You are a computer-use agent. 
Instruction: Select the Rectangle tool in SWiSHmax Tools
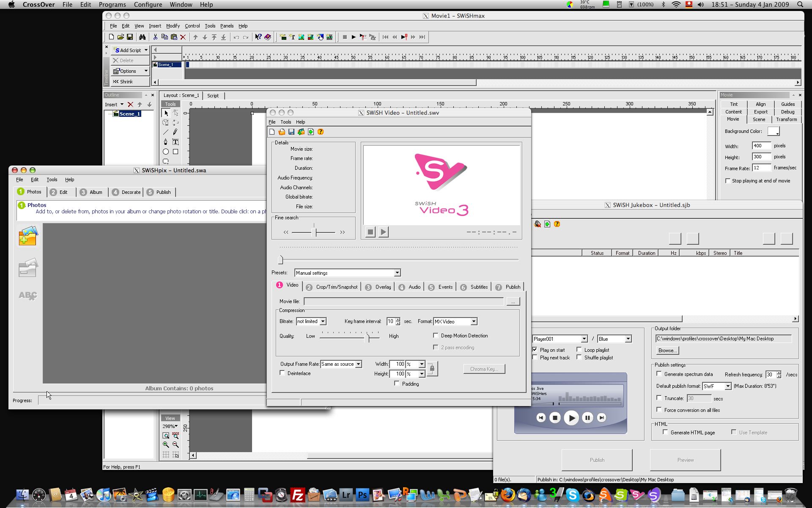pos(176,152)
